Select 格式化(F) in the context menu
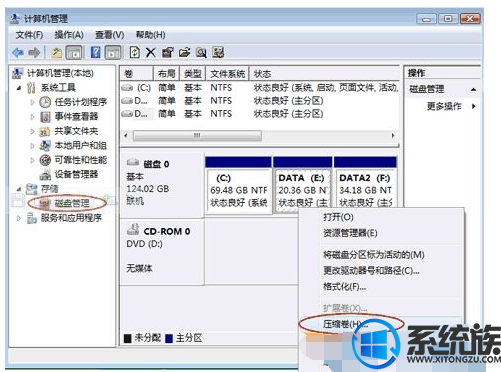Viewport: 501px width, 372px height. 345,286
